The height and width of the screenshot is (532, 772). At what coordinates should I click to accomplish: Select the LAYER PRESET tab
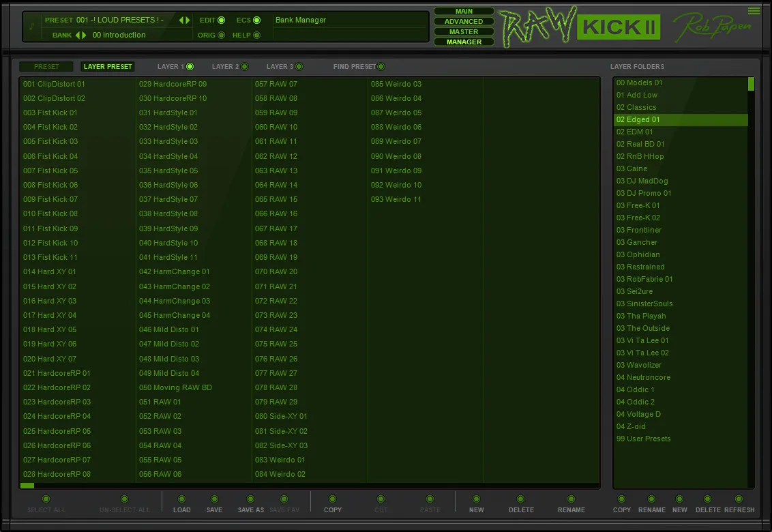(108, 67)
